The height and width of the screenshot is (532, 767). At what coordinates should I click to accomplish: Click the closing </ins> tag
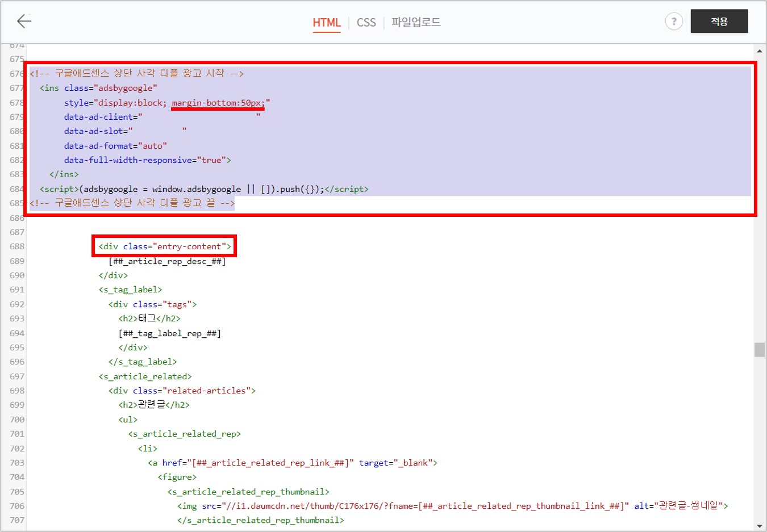tap(64, 174)
